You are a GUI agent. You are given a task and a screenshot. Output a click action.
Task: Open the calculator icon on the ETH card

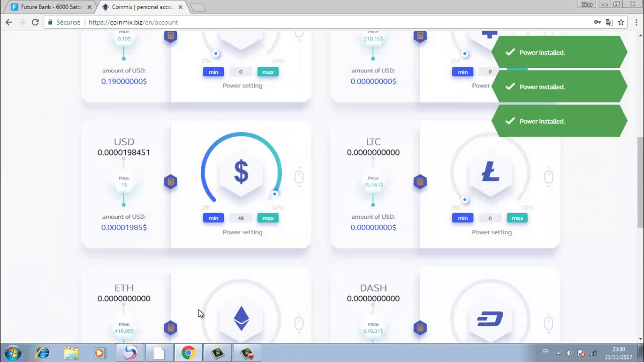(x=171, y=328)
